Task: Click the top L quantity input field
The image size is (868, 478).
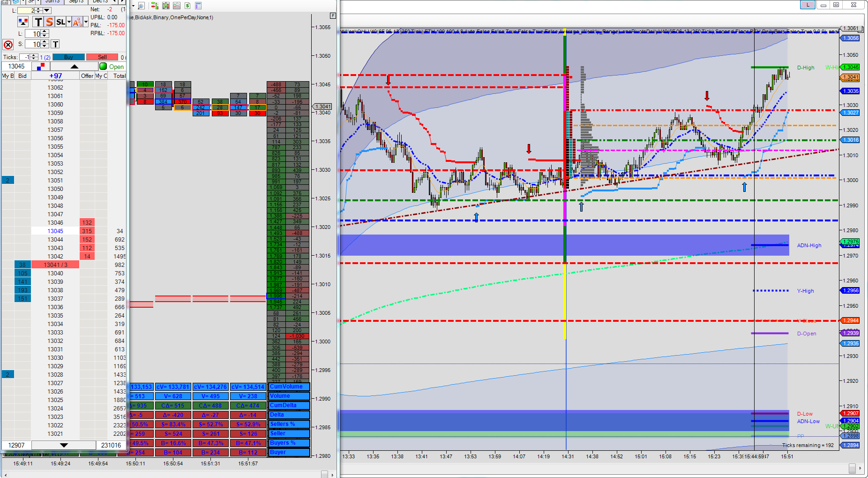Action: pos(26,10)
